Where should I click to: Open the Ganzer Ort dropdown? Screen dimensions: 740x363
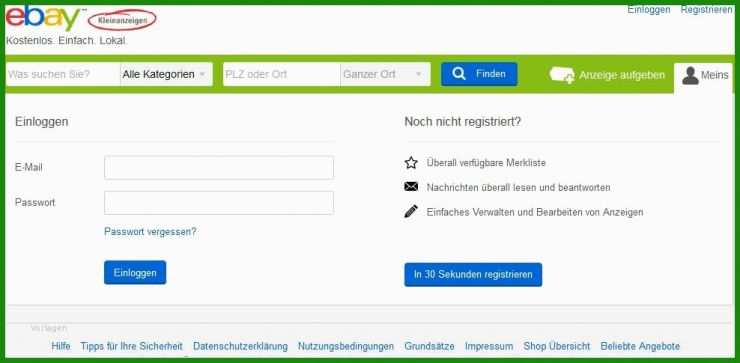click(x=385, y=74)
